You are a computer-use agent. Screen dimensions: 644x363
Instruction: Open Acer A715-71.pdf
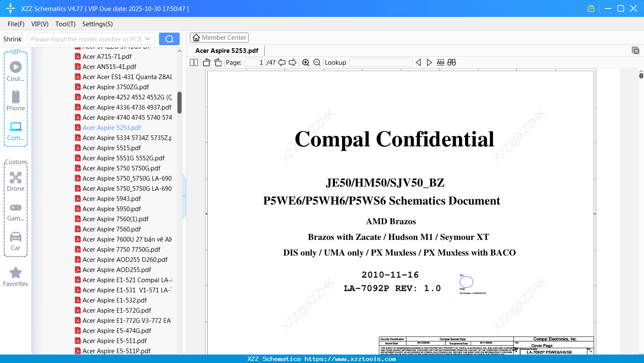click(107, 56)
